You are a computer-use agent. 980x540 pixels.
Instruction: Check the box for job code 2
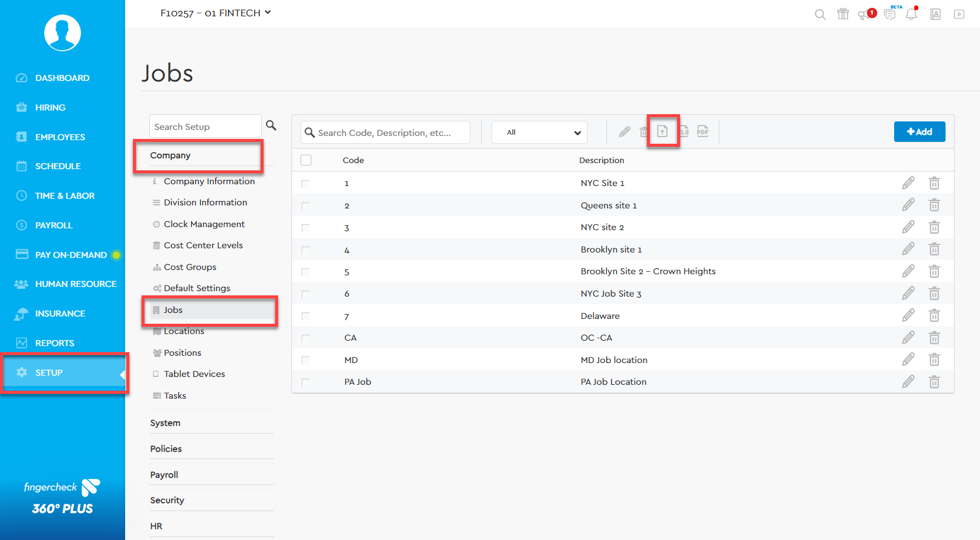tap(305, 206)
